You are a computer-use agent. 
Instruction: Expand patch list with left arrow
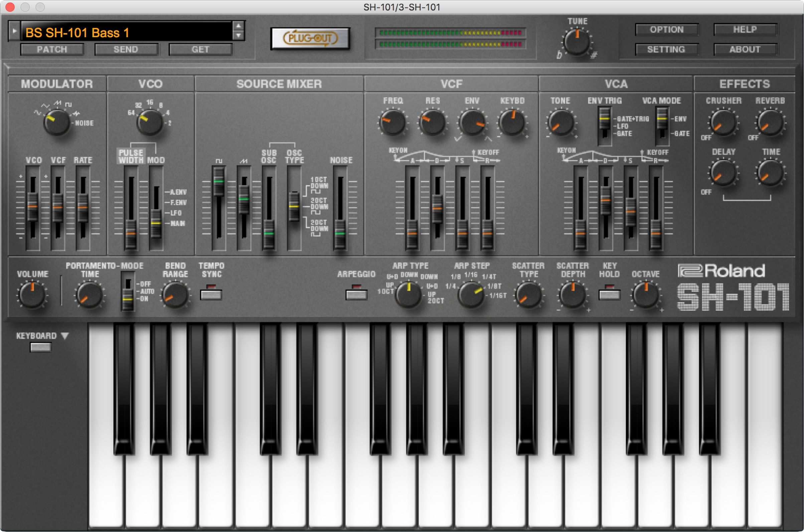click(x=14, y=31)
